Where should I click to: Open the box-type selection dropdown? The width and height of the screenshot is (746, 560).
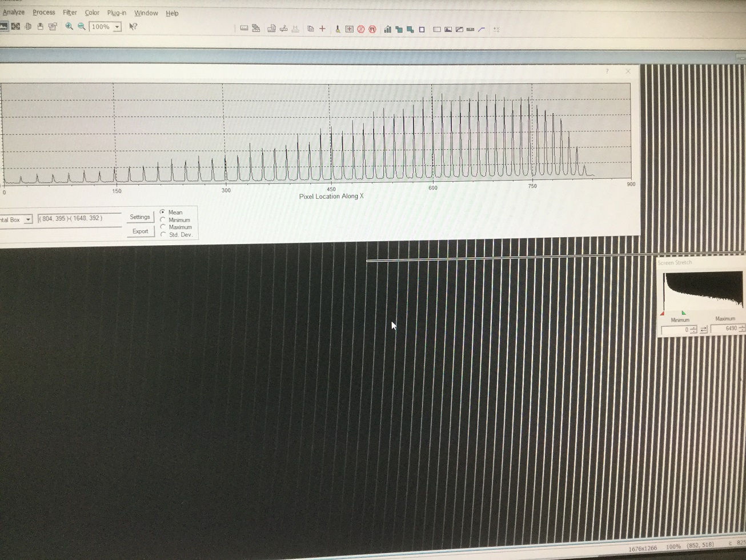coord(27,219)
